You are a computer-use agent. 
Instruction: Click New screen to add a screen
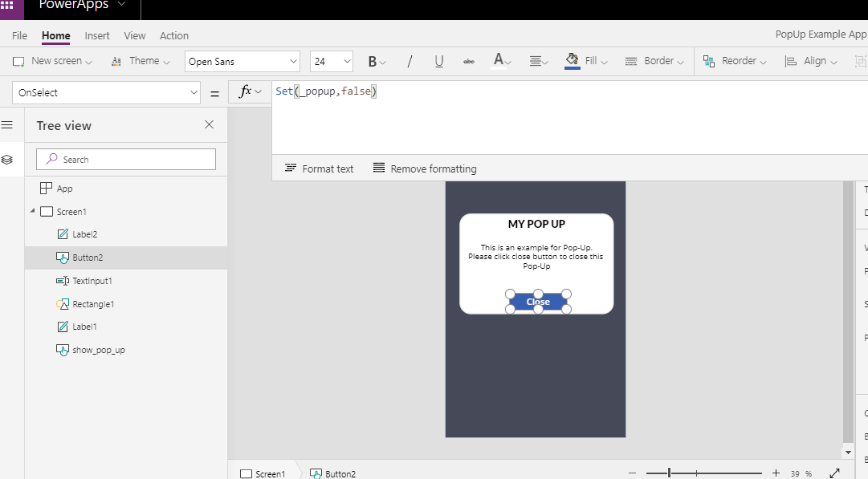point(51,61)
